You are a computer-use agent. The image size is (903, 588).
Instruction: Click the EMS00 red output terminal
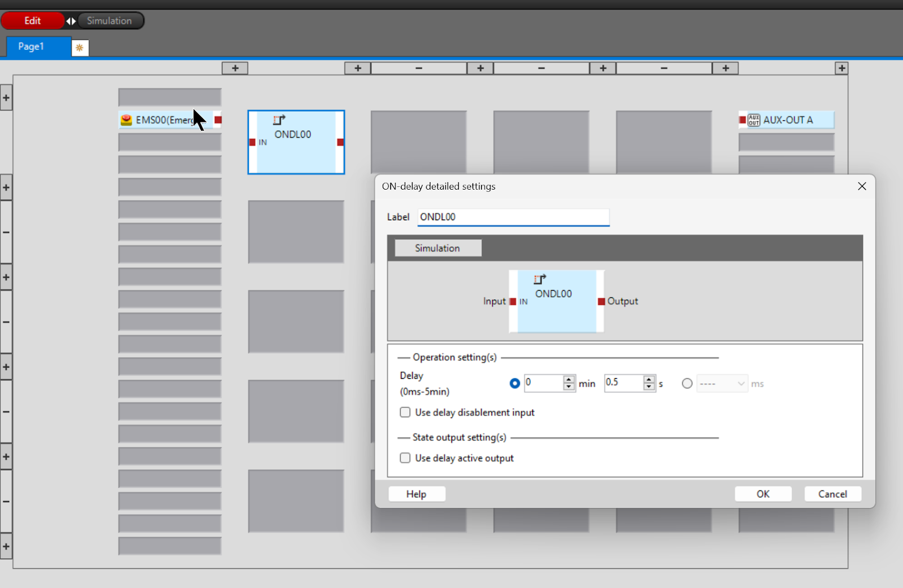point(218,120)
